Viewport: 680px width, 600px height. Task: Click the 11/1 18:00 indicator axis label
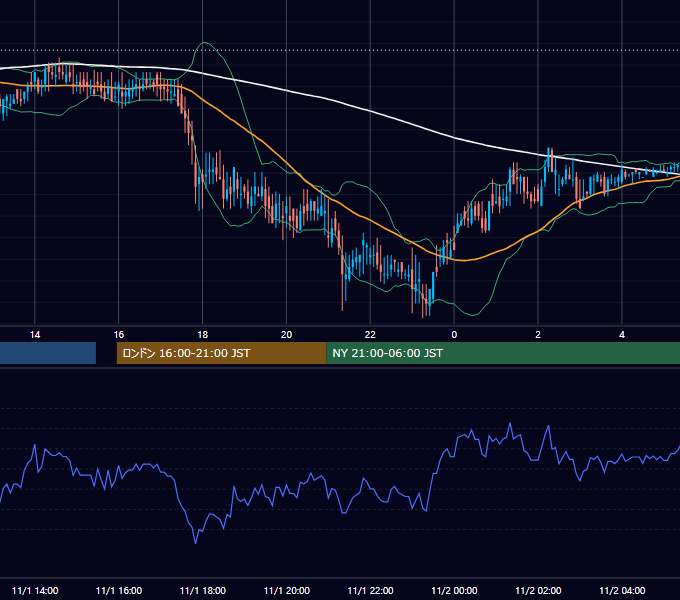pos(203,590)
